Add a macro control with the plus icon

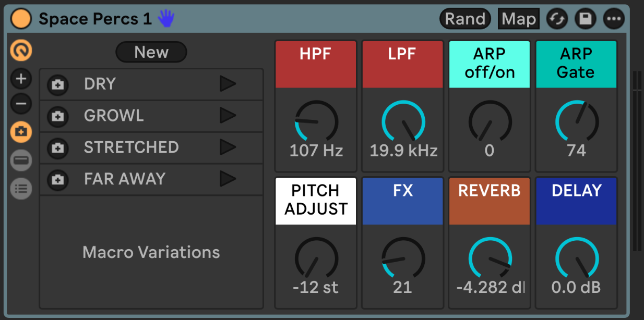click(21, 78)
